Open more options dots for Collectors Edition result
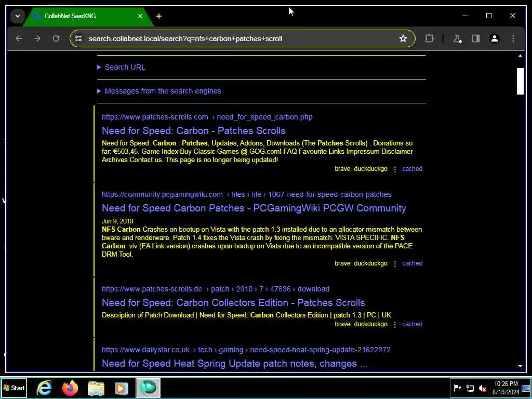Screen dimensions: 532x399 click(395, 324)
